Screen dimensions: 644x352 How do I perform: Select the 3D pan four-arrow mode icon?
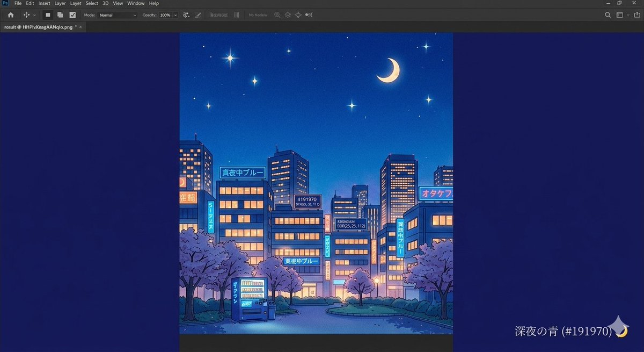pos(297,15)
